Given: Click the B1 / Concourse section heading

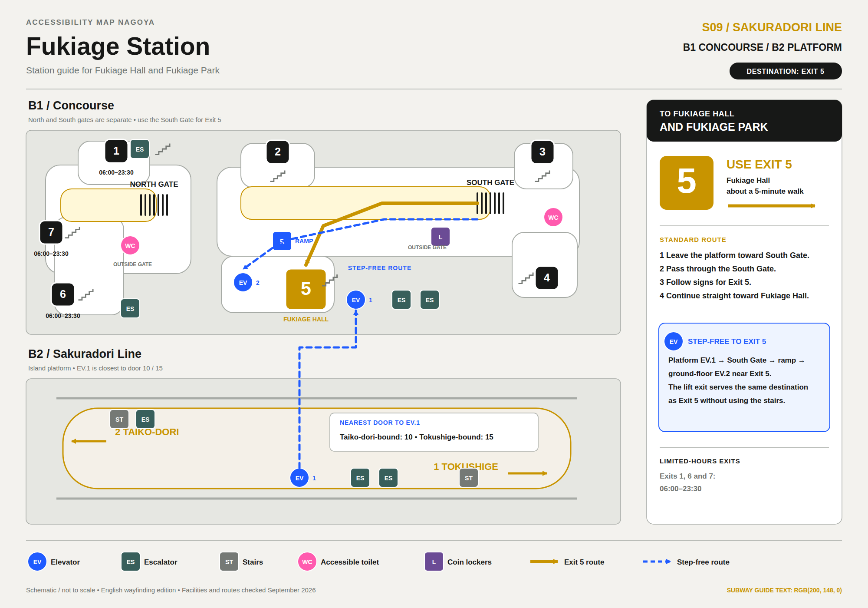Looking at the screenshot, I should pos(71,106).
